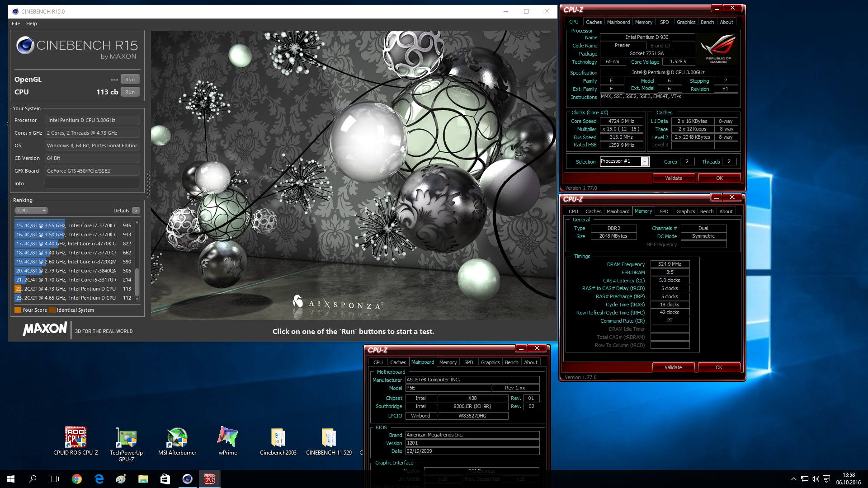Switch to Mainboard tab in top CPU-Z
The height and width of the screenshot is (488, 868).
618,22
